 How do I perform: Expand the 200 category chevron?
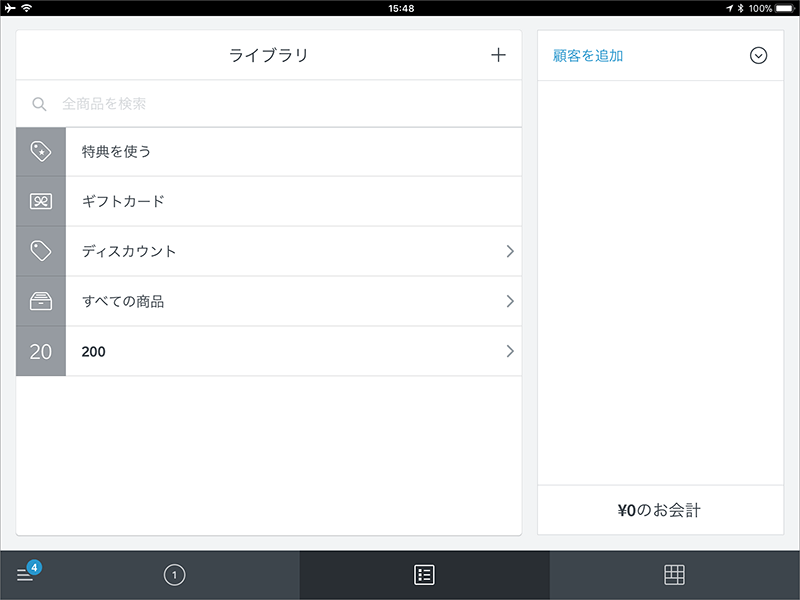click(510, 351)
